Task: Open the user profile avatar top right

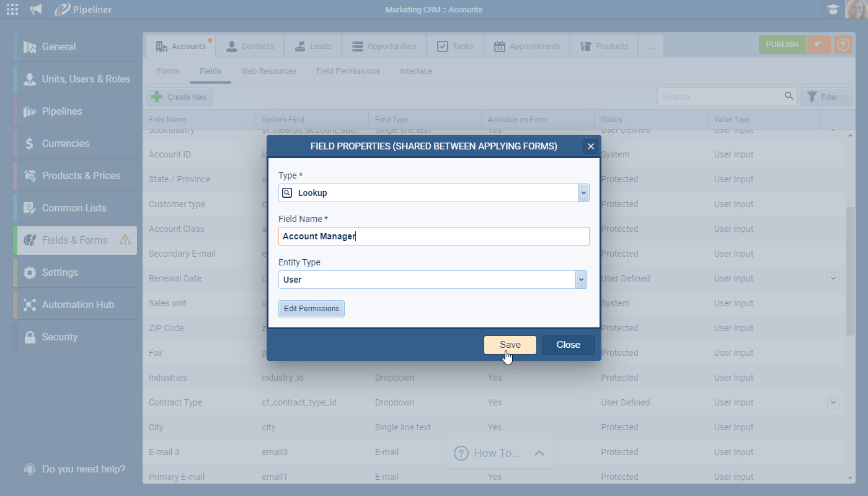Action: tap(854, 9)
